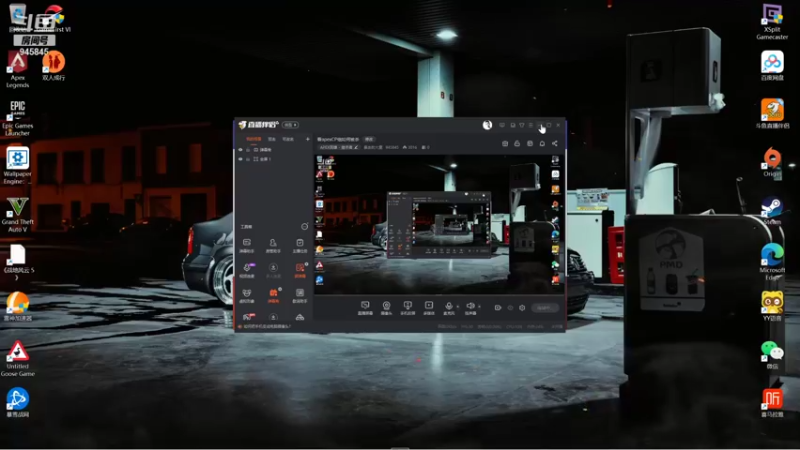Viewport: 800px width, 450px height.
Task: Click the greyed download tool in the toolbox's second row
Action: click(x=273, y=270)
